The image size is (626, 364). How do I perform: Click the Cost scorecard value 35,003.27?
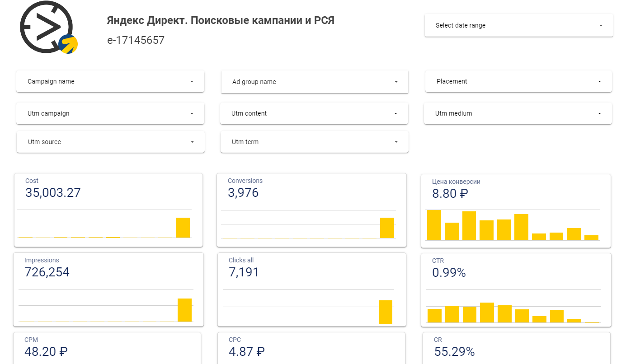click(x=53, y=192)
